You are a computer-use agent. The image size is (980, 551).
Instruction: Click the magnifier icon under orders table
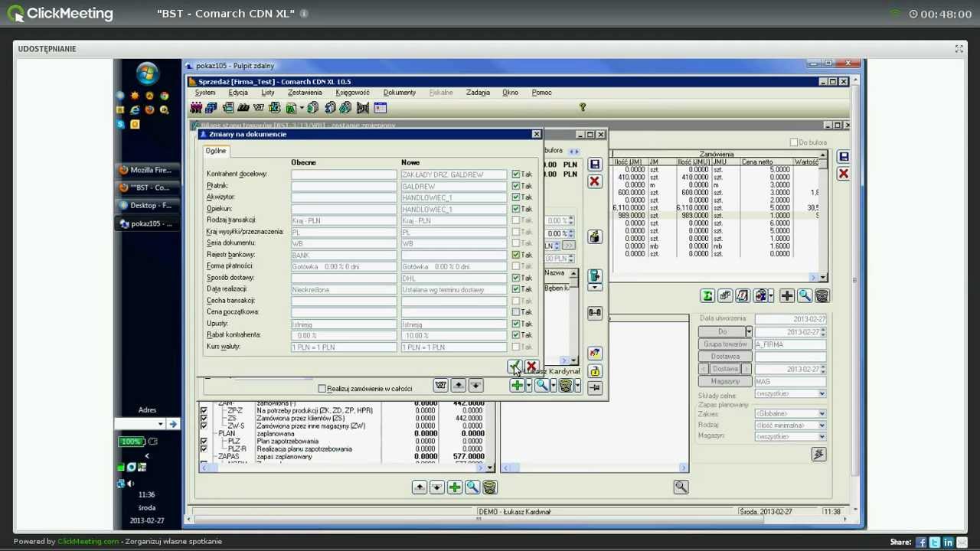[805, 296]
